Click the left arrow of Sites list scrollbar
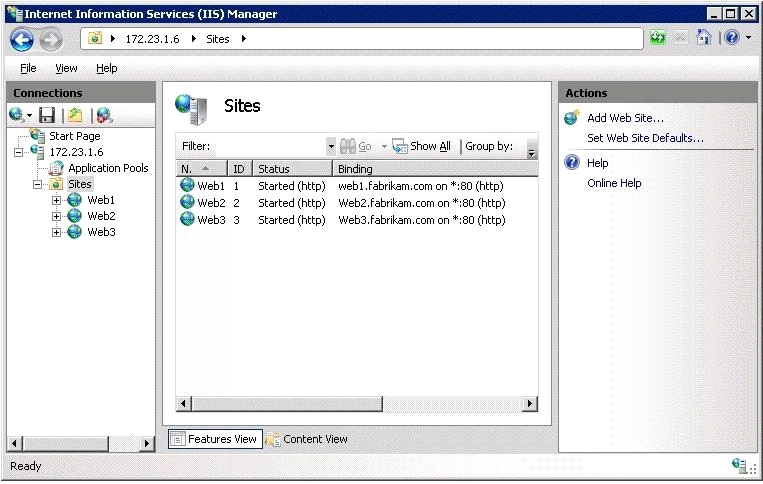 183,403
